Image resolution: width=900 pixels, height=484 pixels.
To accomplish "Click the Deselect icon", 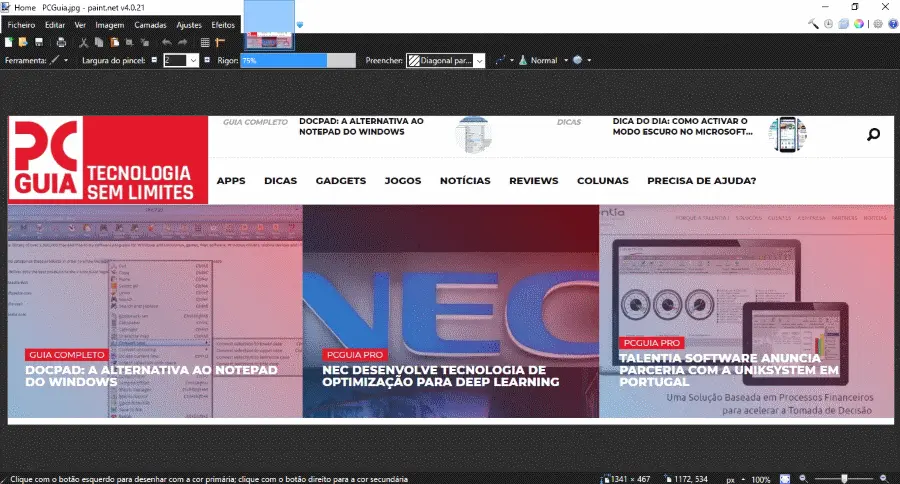I will point(145,42).
